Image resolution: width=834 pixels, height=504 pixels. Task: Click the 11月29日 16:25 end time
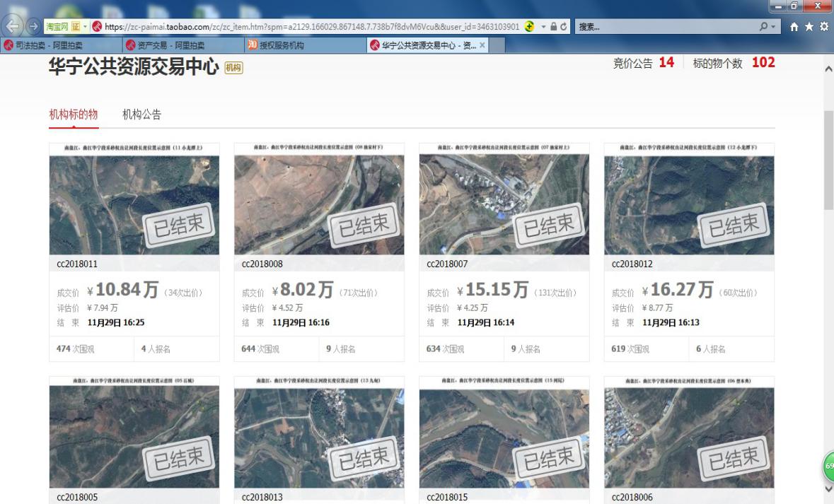point(116,322)
